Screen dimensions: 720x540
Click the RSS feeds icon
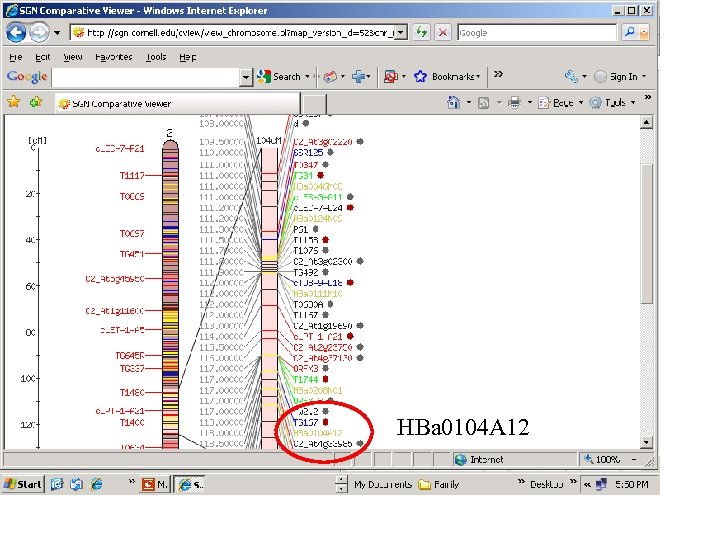point(484,103)
